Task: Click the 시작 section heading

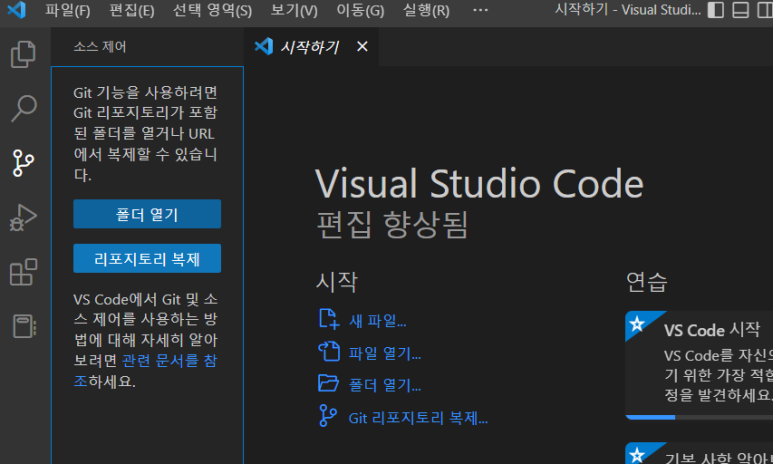Action: pyautogui.click(x=337, y=282)
